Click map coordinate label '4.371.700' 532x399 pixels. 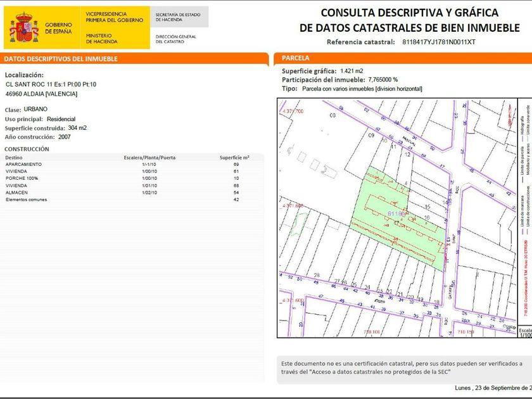tap(293, 111)
